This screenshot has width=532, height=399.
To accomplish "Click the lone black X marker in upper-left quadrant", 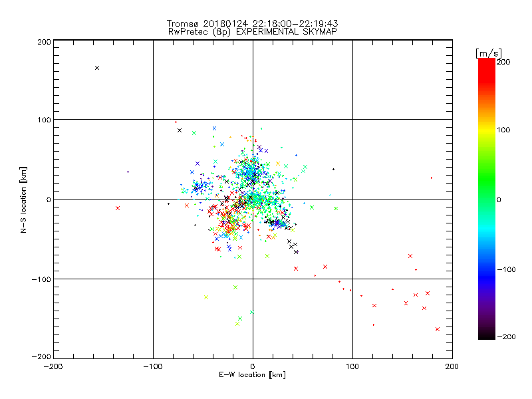I will click(97, 68).
